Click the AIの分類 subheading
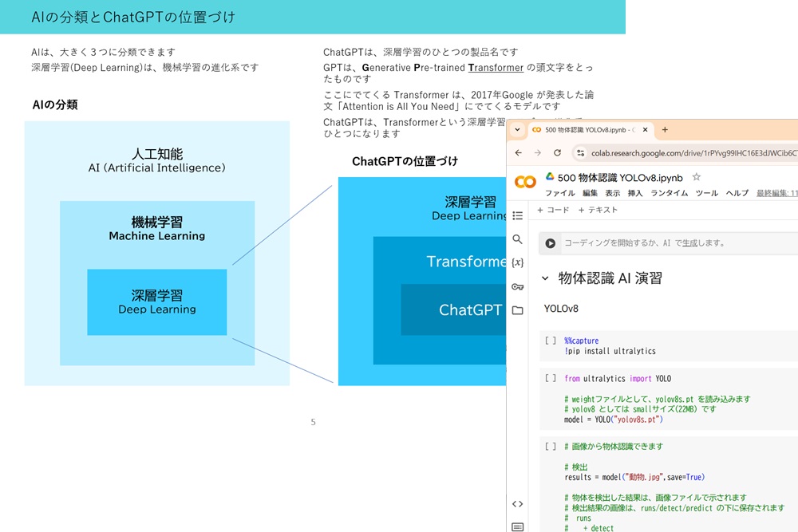The image size is (798, 532). (x=55, y=104)
